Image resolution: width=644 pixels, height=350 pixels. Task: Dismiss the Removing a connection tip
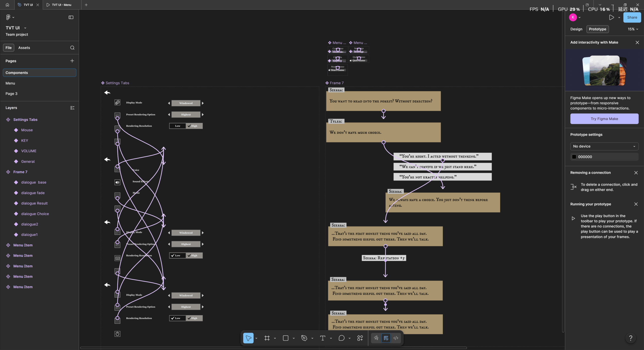point(636,173)
